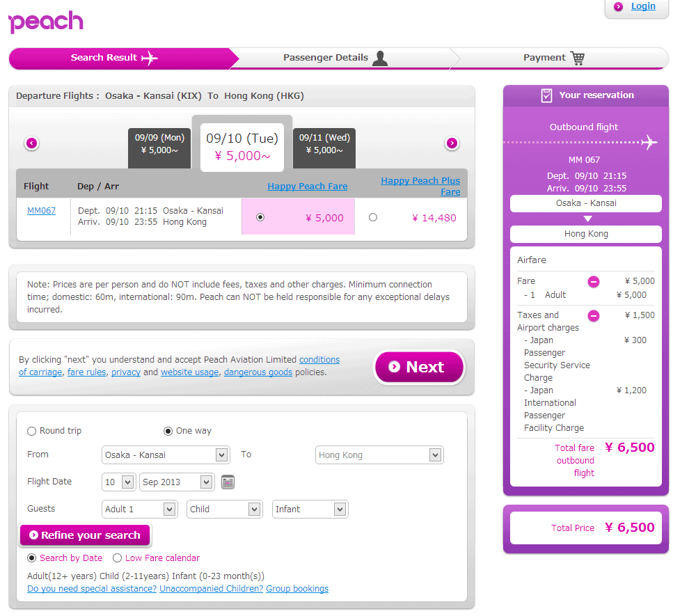673x616 pixels.
Task: Select the Low Fare calendar radio
Action: click(x=117, y=558)
